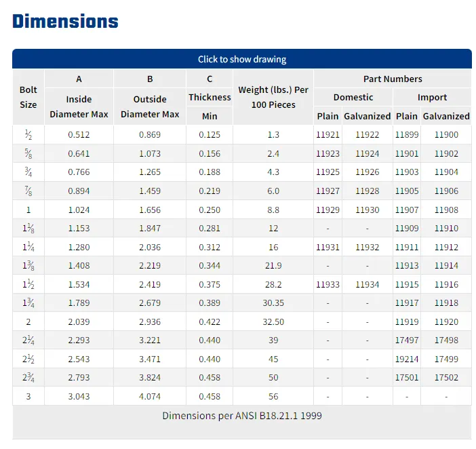Click the inside diameter value 1.024
The image size is (476, 449).
[79, 210]
